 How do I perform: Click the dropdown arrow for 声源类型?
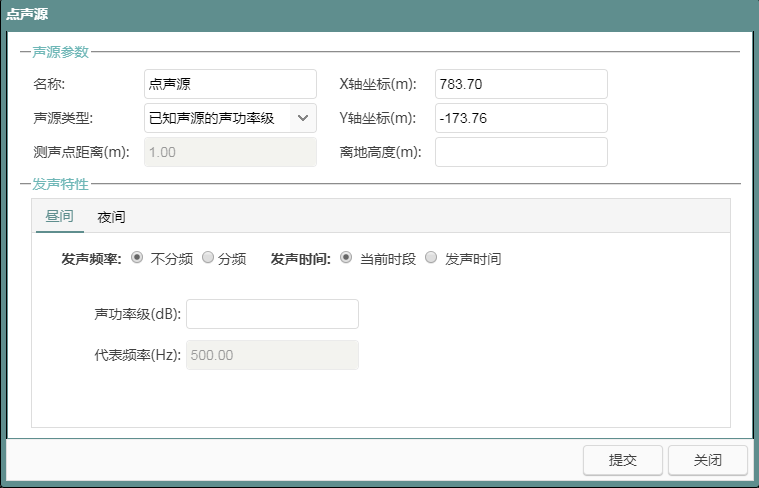click(x=302, y=118)
